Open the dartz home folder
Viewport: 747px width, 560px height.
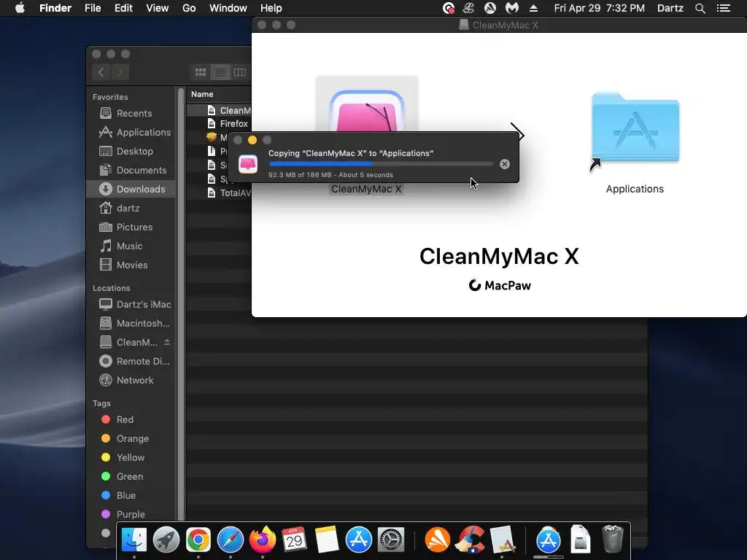(131, 208)
